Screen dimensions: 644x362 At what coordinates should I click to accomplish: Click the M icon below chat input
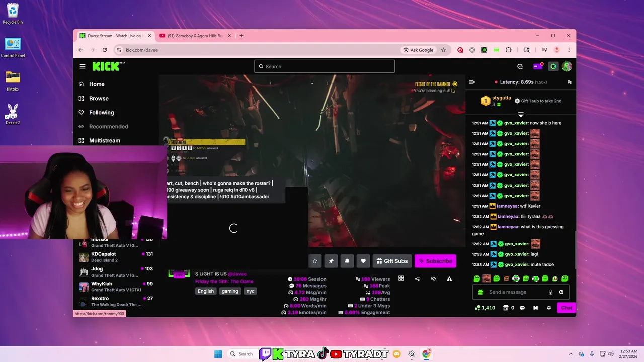click(x=535, y=308)
